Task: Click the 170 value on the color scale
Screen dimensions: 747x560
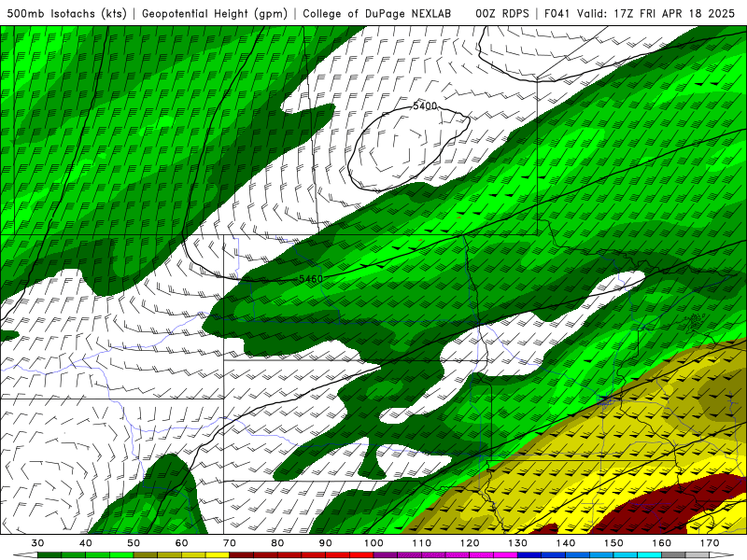Action: [710, 543]
